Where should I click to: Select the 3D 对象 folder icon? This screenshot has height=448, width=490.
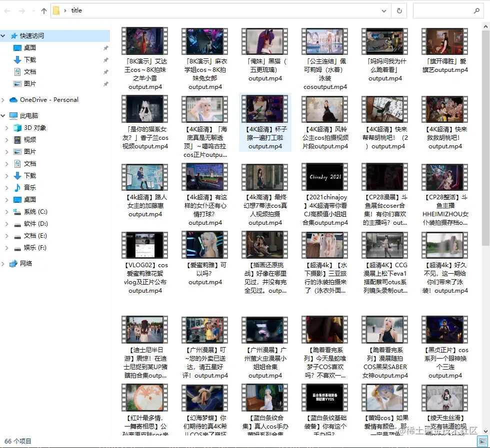click(17, 128)
